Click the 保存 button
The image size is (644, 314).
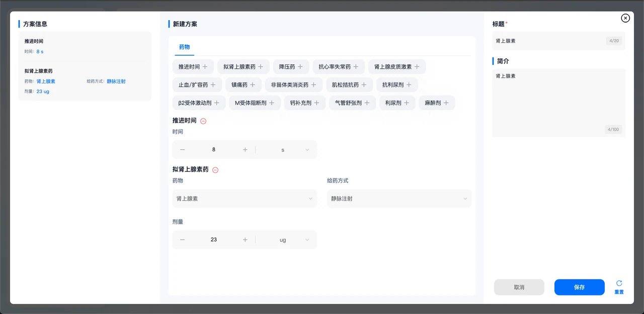pos(580,287)
